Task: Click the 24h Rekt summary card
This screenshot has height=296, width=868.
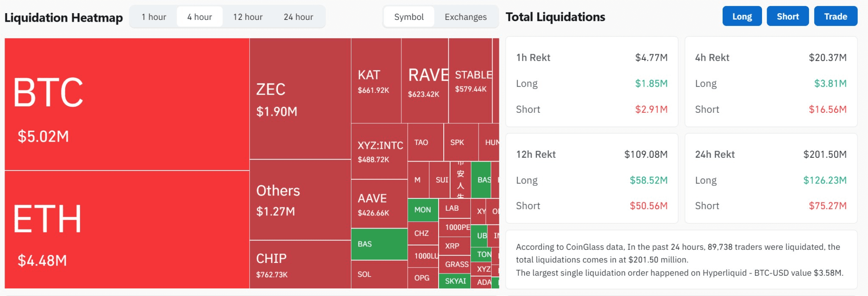Action: coord(771,179)
